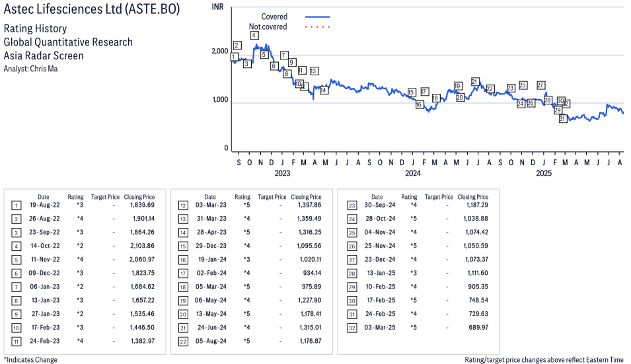Click the red dotted Not covered legend sample
This screenshot has width=631, height=364.
pos(318,27)
